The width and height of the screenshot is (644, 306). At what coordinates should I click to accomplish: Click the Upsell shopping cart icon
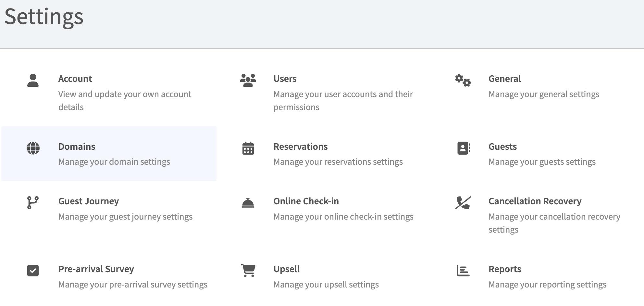click(248, 271)
